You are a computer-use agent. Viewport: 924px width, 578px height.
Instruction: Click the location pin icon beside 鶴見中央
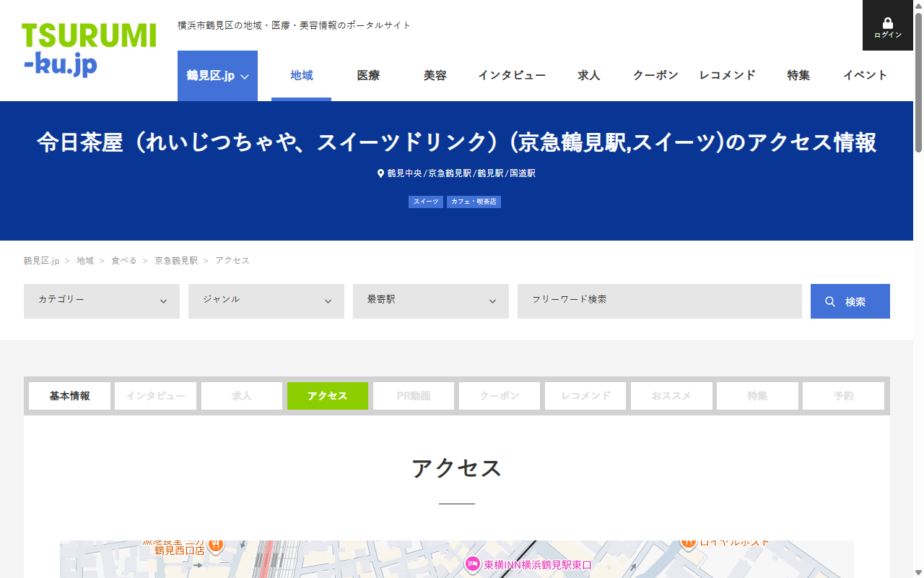click(380, 173)
